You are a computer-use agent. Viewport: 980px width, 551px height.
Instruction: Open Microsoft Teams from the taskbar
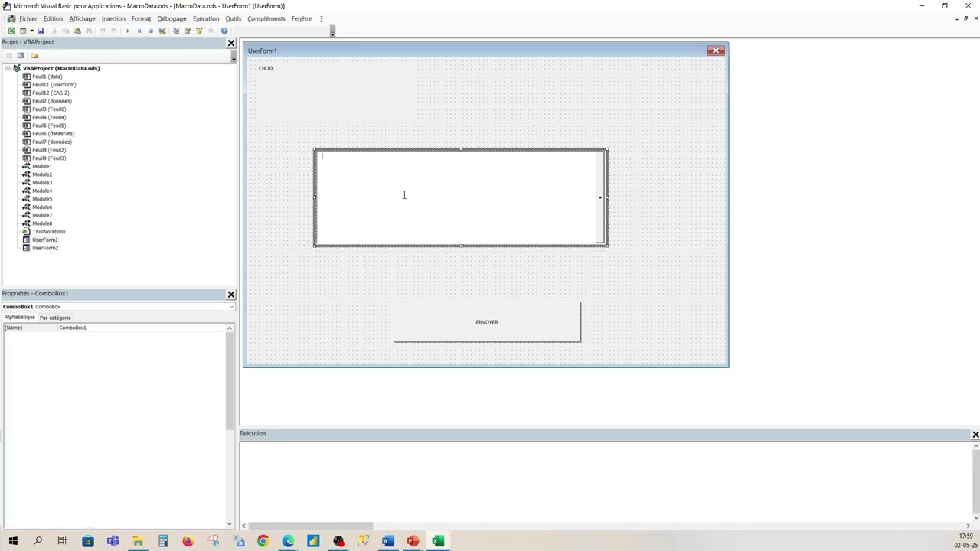tap(113, 541)
